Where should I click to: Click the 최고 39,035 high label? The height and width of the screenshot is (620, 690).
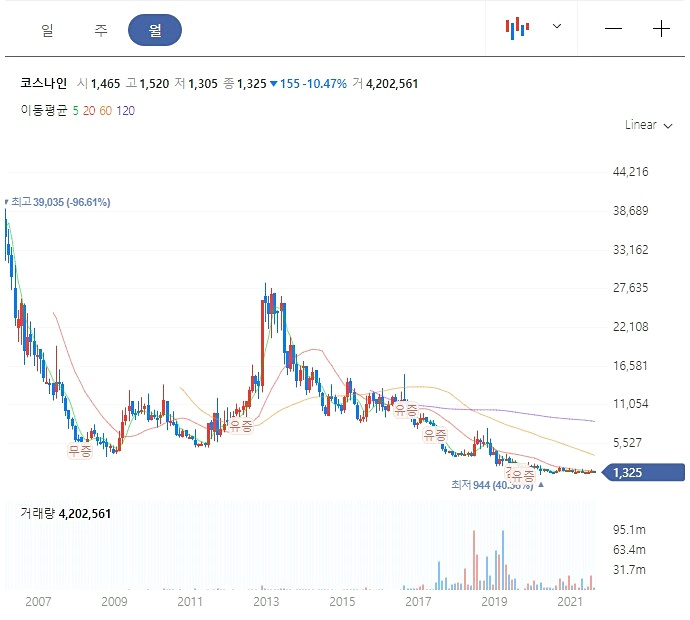coord(61,202)
